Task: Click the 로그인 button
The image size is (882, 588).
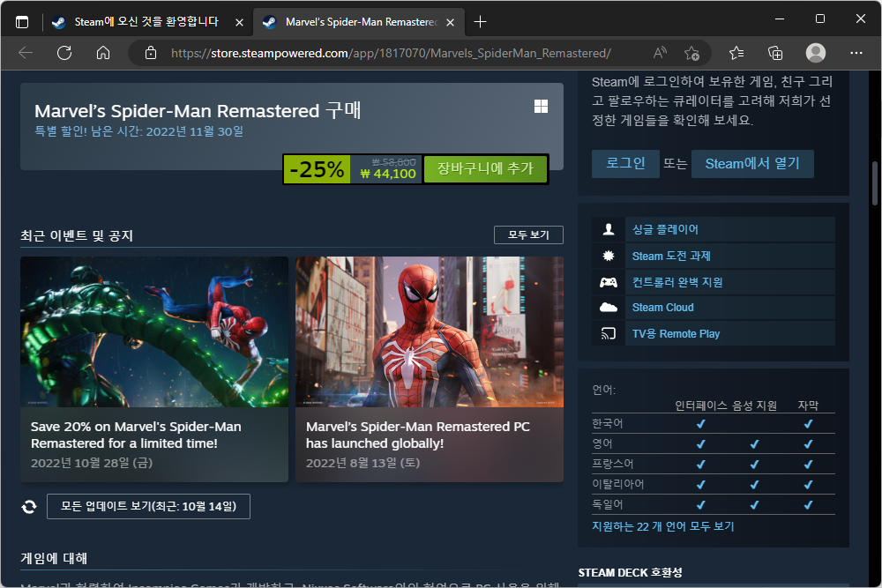Action: [x=625, y=164]
